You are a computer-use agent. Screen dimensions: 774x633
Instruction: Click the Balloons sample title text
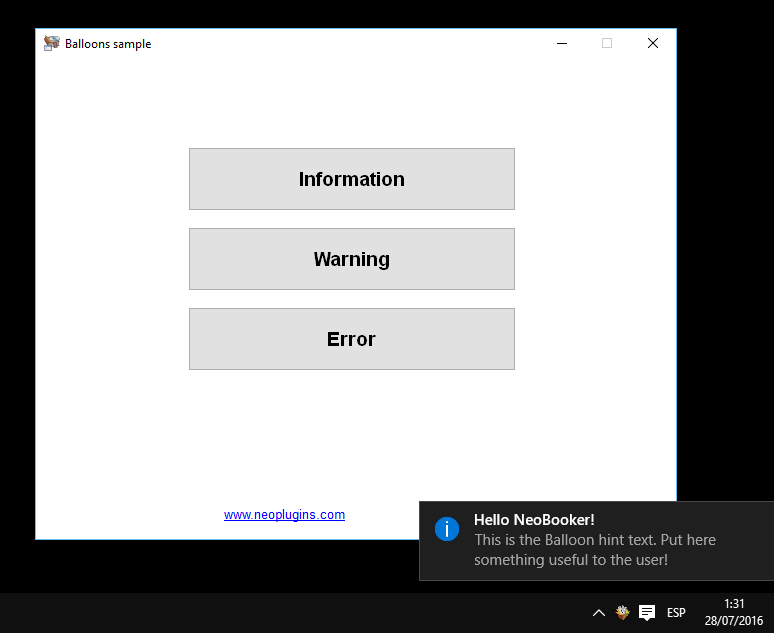pos(108,44)
